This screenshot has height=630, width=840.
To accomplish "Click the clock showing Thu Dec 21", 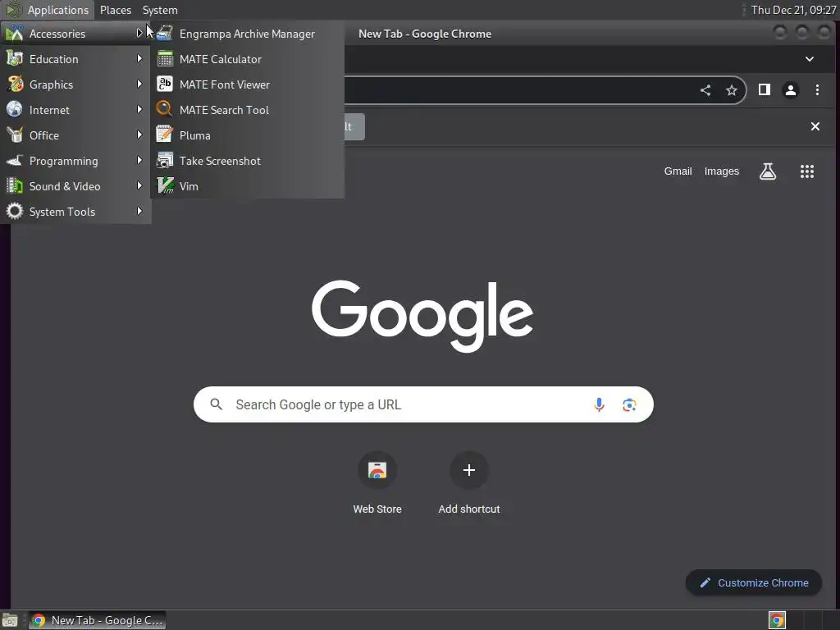I will pos(793,10).
